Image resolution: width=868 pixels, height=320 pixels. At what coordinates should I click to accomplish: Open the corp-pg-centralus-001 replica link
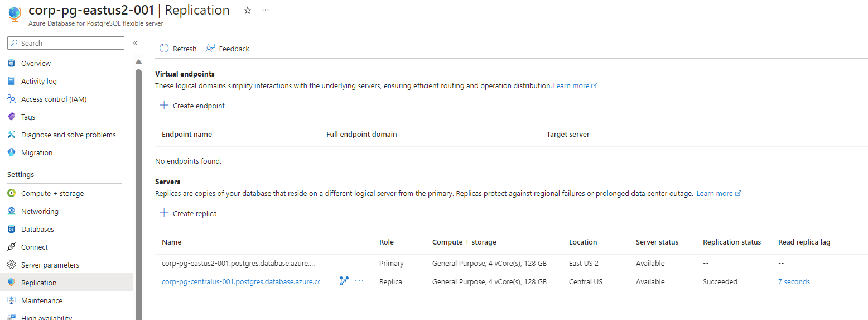pyautogui.click(x=240, y=282)
